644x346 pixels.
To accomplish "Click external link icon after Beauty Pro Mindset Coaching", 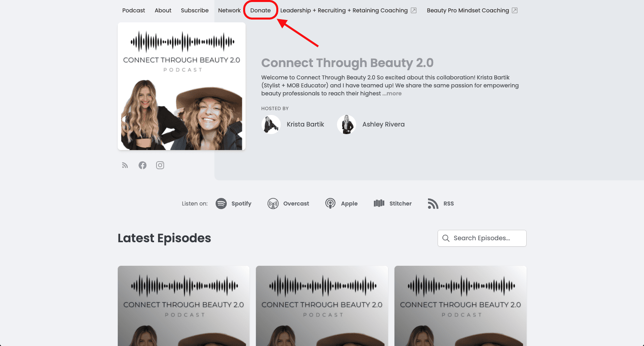I will [515, 10].
